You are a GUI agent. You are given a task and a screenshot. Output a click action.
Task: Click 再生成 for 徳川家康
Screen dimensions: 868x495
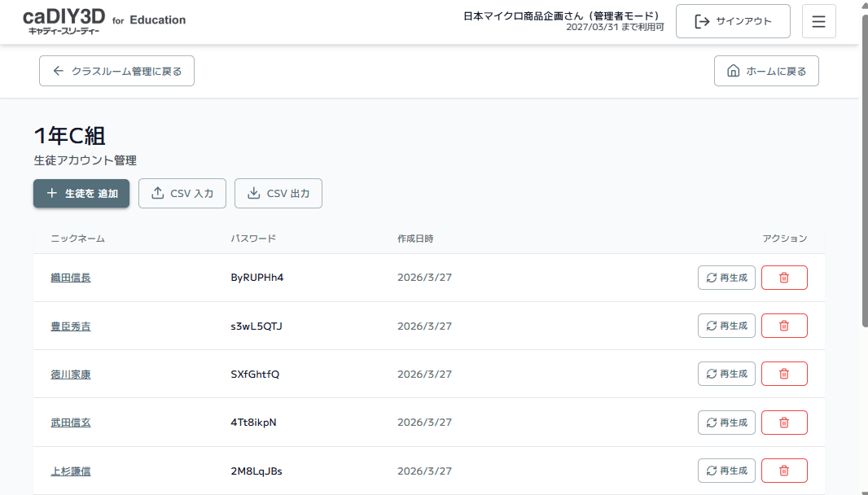[x=726, y=374]
